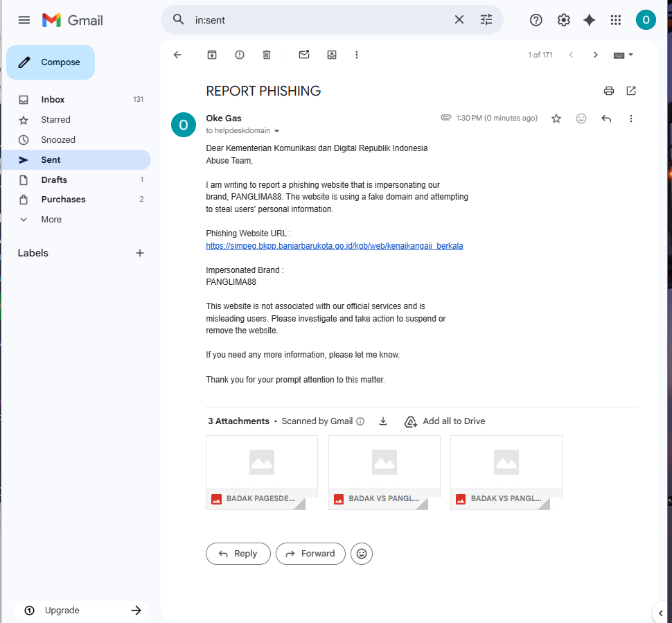Click emoji reaction button beside Forward
Viewport: 672px width, 623px height.
[x=362, y=554]
